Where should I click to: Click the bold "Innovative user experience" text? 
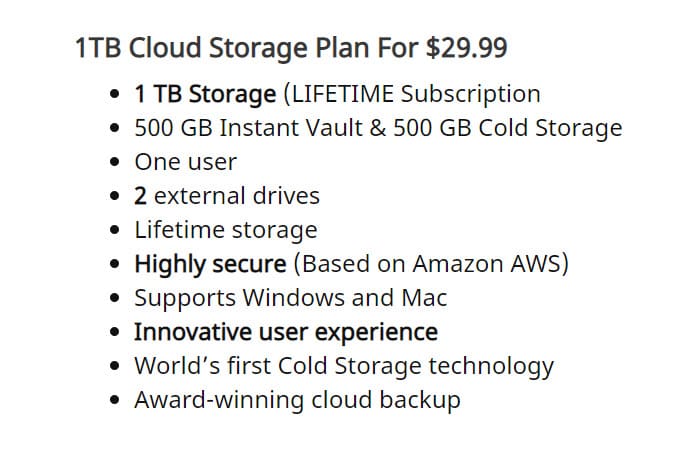coord(286,332)
